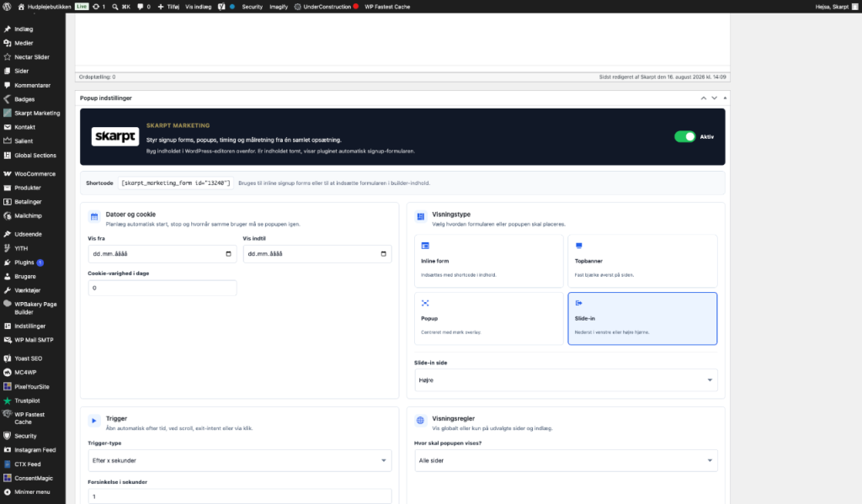Click the WordPress logo in admin bar
This screenshot has height=504, width=862.
(7, 7)
